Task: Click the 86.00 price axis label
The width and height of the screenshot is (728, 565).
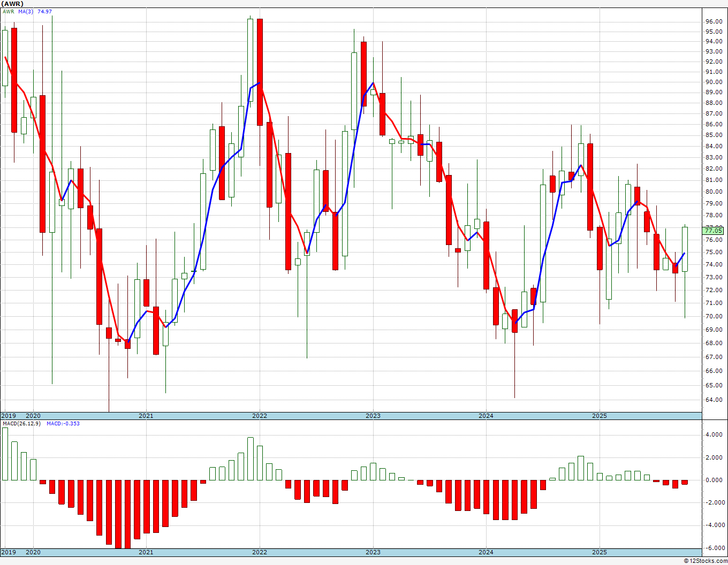Action: click(x=714, y=124)
